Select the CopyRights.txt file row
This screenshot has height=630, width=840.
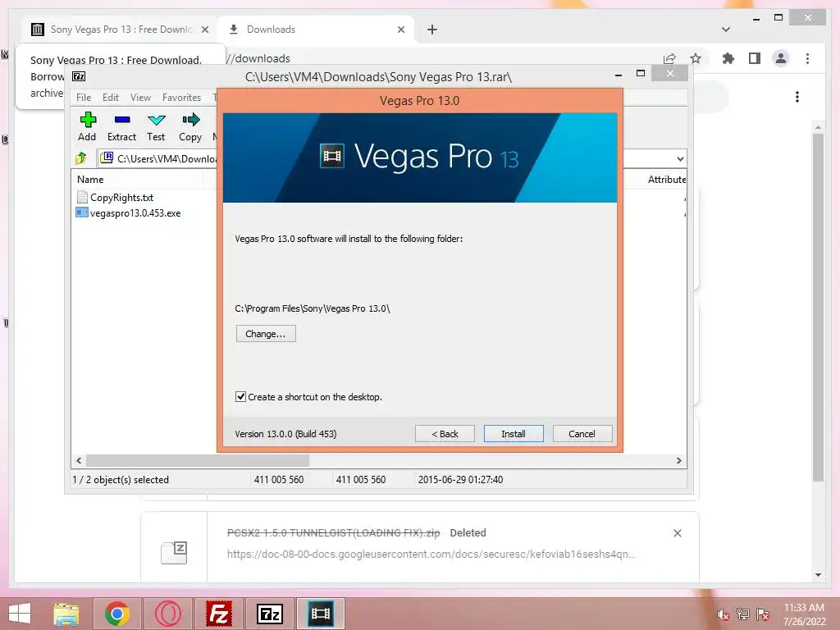point(121,197)
